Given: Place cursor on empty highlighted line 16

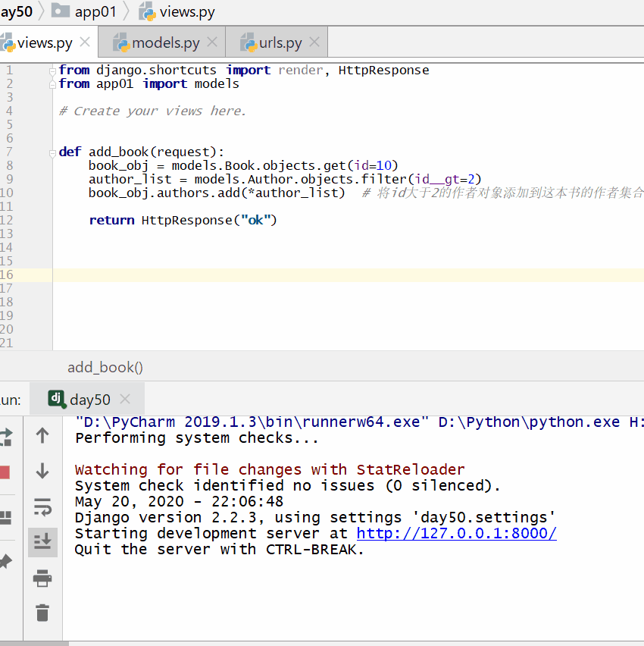Looking at the screenshot, I should coord(303,274).
